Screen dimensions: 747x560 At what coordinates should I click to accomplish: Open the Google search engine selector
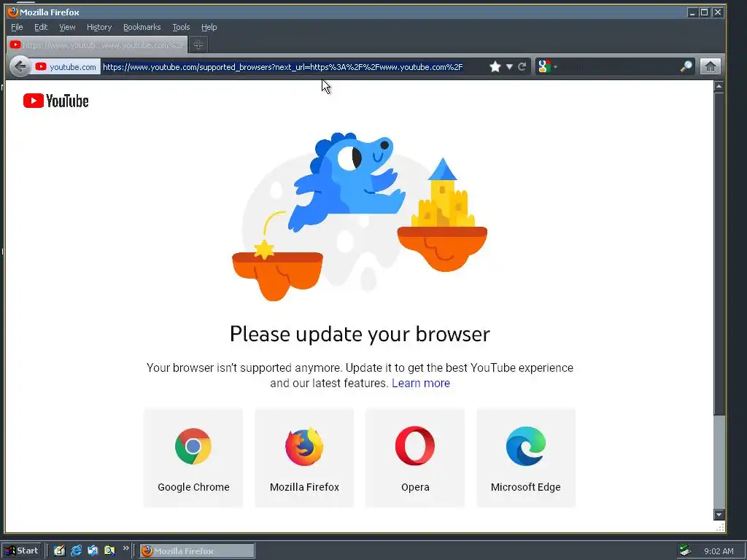point(547,66)
